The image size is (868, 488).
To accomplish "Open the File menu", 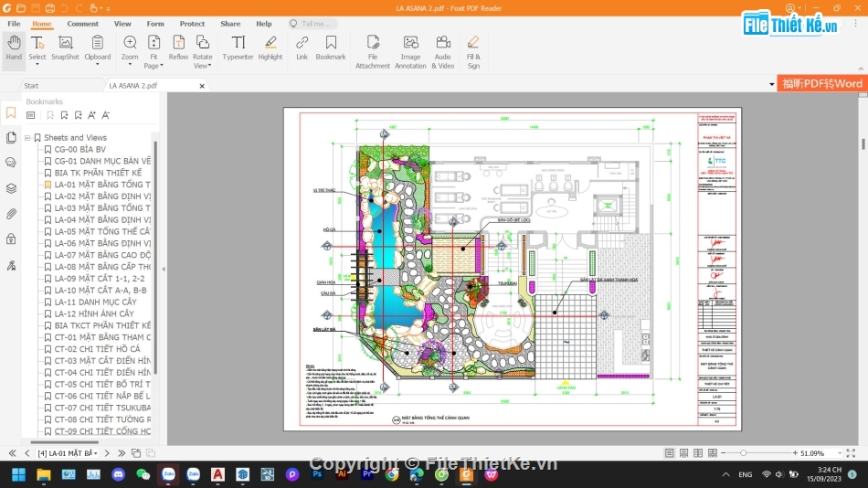I will point(14,24).
